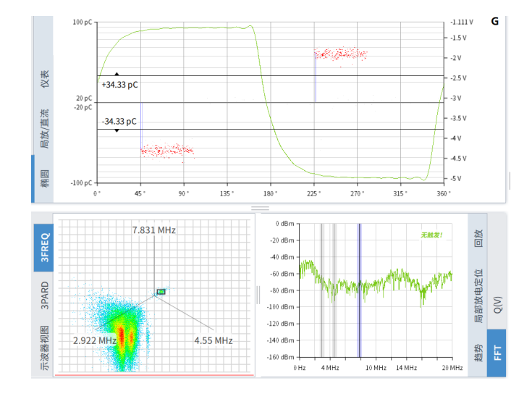
Task: Click the gray 4 MHz band marker in FFT
Action: point(334,290)
